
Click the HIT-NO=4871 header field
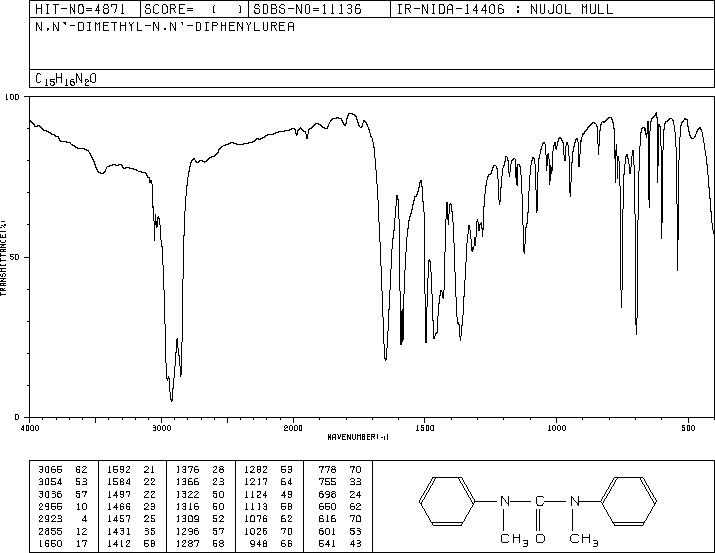click(80, 9)
